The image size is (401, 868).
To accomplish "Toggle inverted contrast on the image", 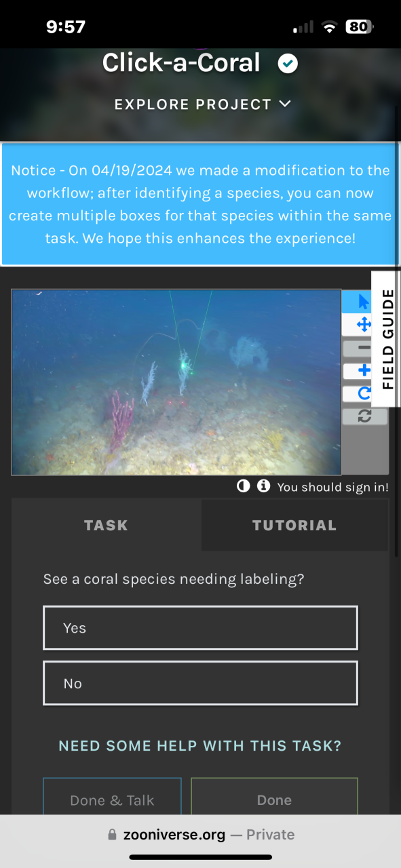I will click(x=243, y=486).
